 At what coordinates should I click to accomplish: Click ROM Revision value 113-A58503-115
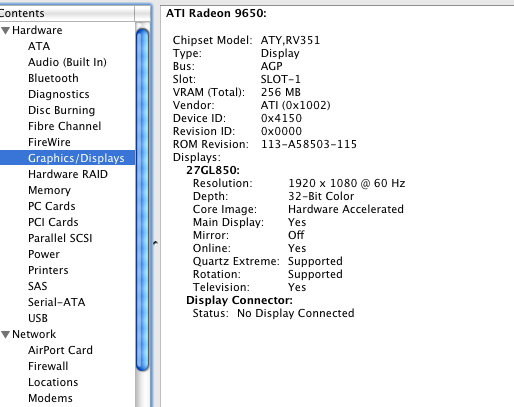(309, 144)
